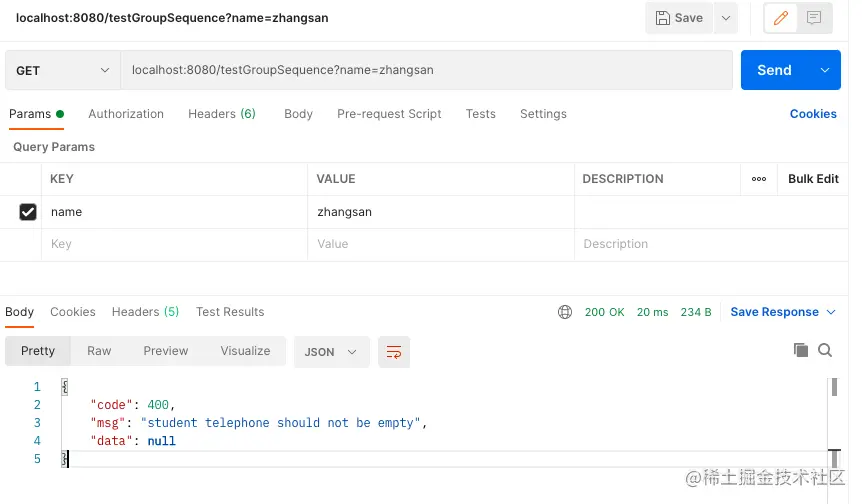This screenshot has width=862, height=504.
Task: Click the Save button
Action: (x=679, y=18)
